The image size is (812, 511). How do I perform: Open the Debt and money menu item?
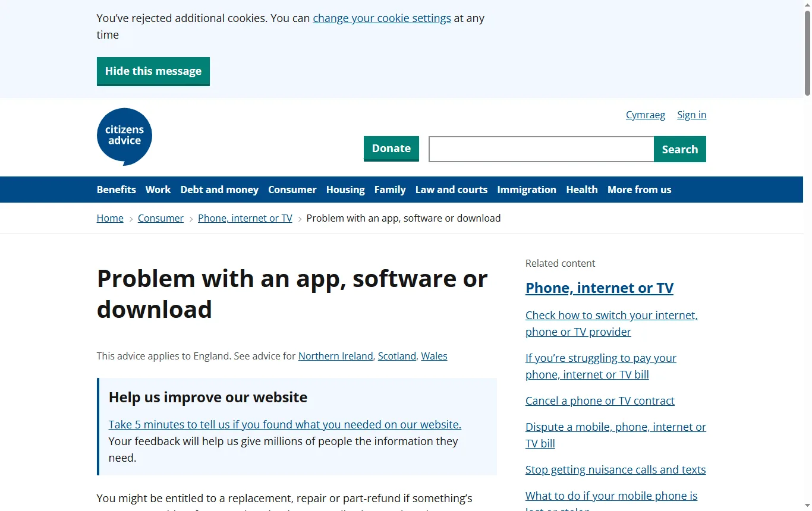pyautogui.click(x=219, y=190)
